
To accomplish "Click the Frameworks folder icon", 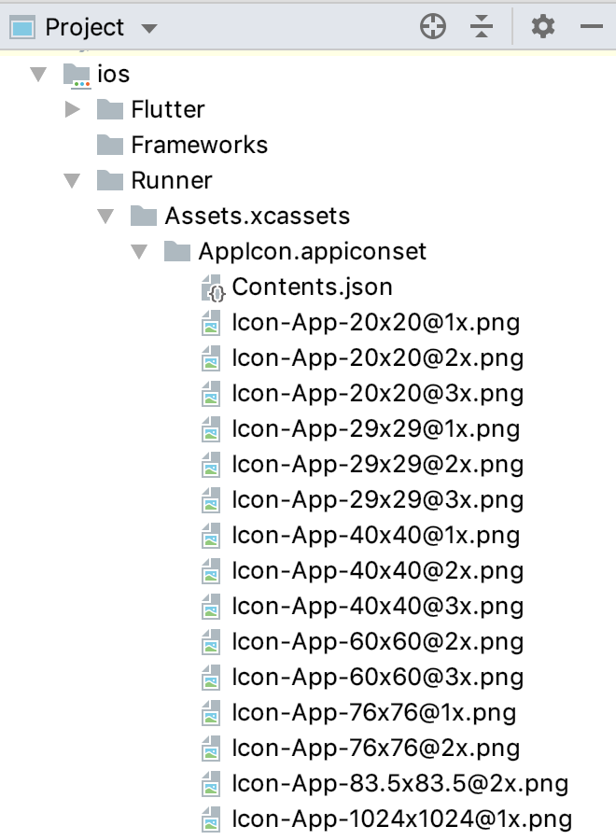I will point(110,145).
